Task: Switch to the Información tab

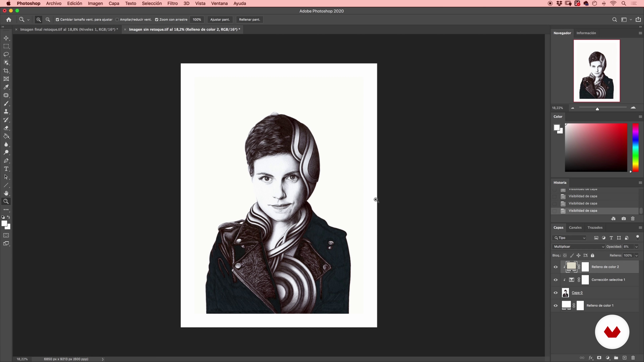Action: coord(586,33)
